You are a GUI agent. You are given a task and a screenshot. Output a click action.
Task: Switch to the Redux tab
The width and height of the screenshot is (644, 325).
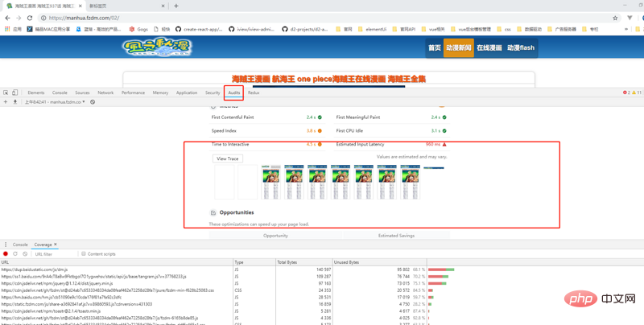coord(254,93)
